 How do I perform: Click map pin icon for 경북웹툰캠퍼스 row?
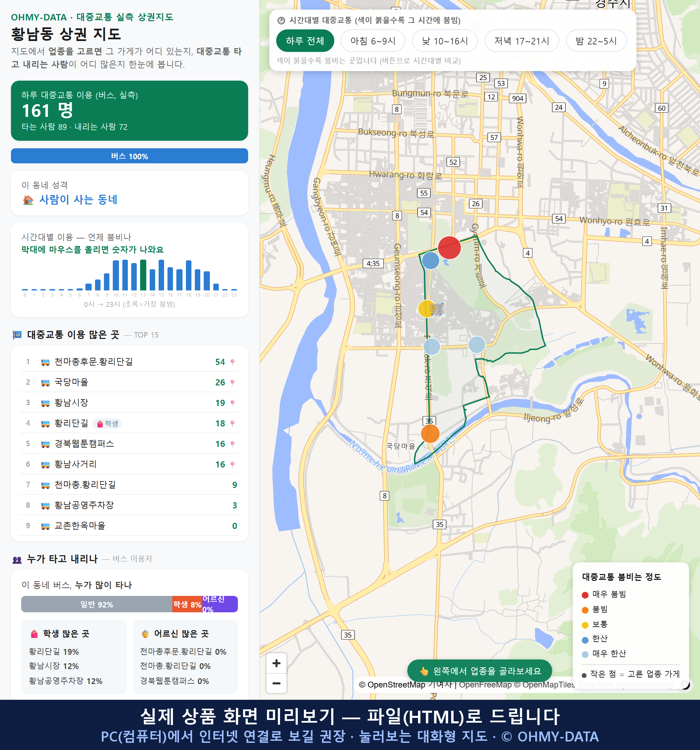coord(232,444)
